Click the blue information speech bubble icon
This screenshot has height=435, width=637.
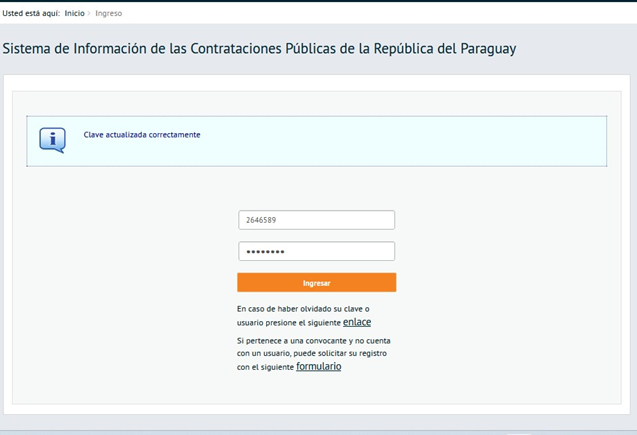coord(52,140)
